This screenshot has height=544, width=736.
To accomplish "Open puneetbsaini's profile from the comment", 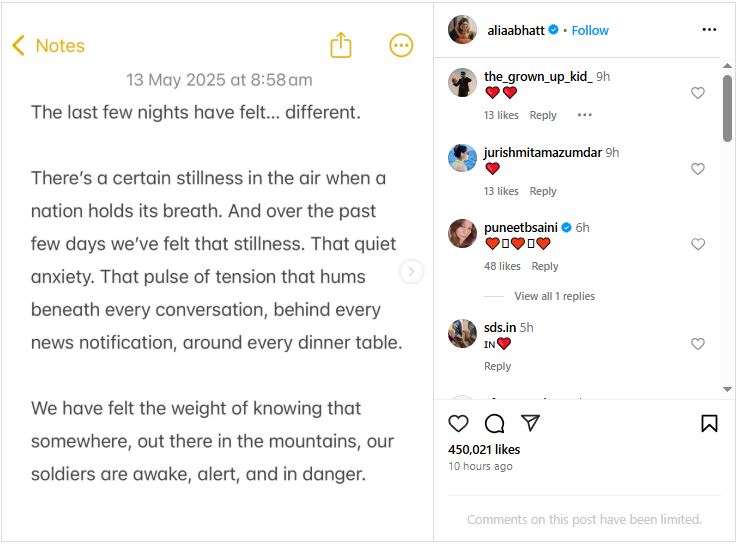I will click(521, 228).
